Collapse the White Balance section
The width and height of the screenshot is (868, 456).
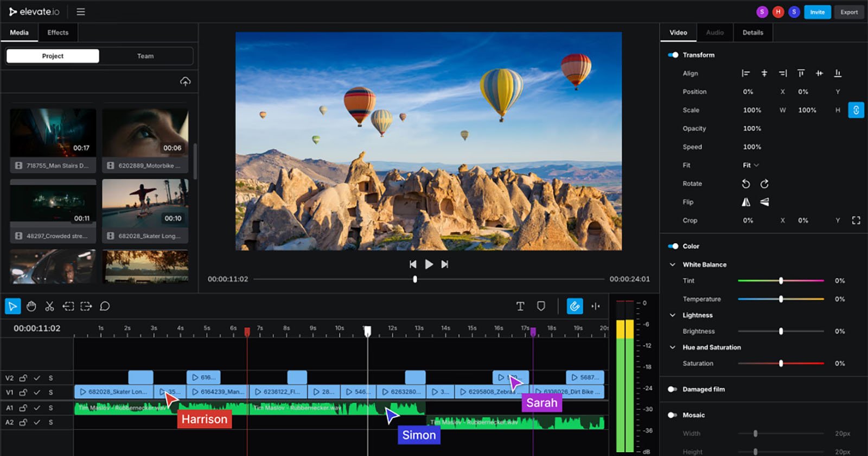pos(673,264)
